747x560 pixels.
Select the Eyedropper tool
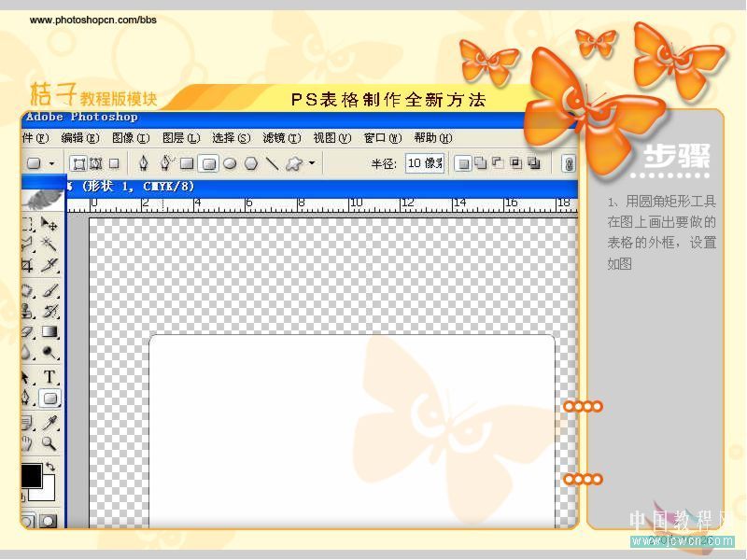click(x=49, y=423)
